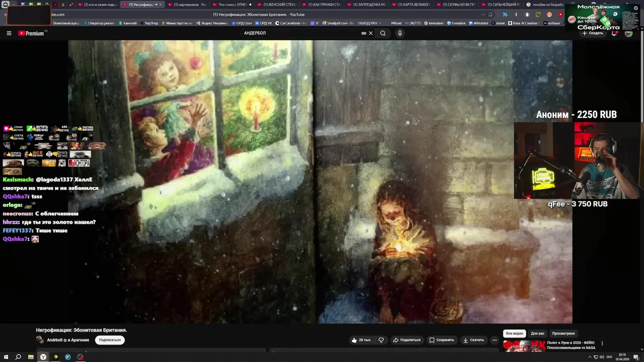Open bookmark CarCareKiosk

(x=291, y=23)
